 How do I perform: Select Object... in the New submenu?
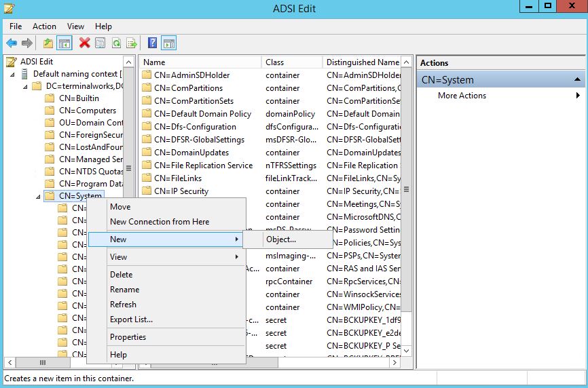[288, 239]
